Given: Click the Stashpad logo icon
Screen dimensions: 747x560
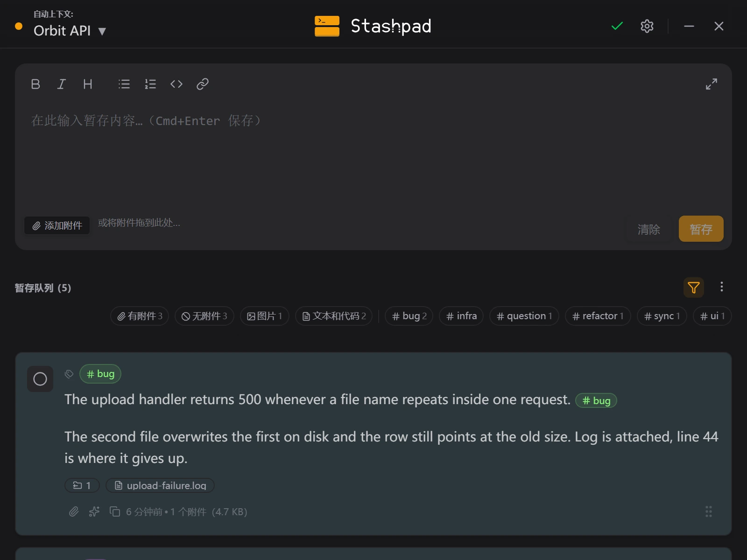Looking at the screenshot, I should click(327, 26).
